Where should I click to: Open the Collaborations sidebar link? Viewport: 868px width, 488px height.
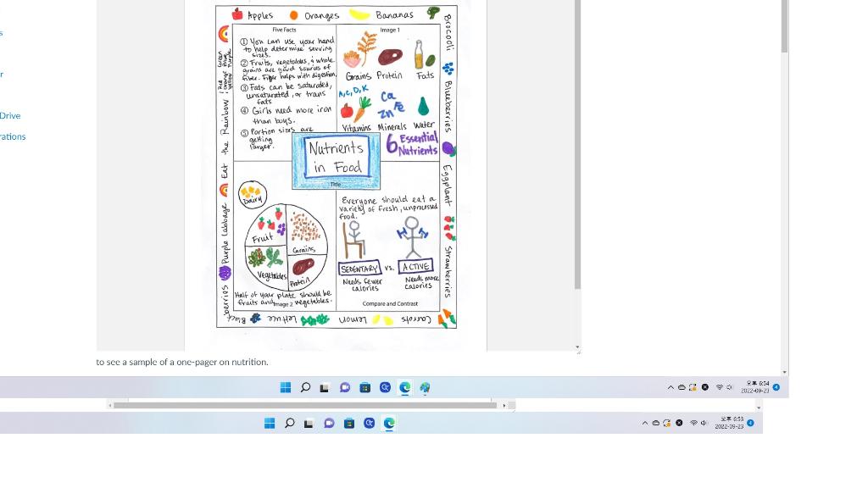[x=13, y=136]
